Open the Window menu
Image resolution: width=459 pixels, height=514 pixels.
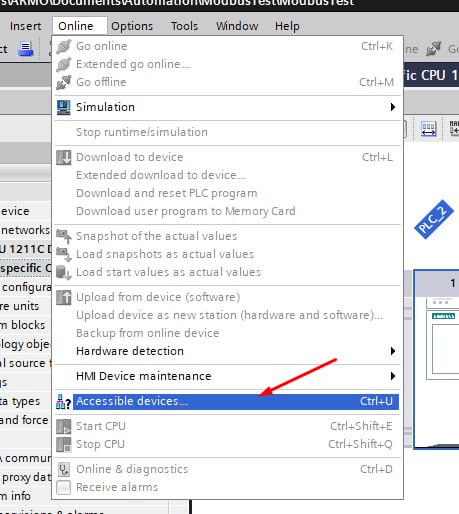(x=237, y=26)
